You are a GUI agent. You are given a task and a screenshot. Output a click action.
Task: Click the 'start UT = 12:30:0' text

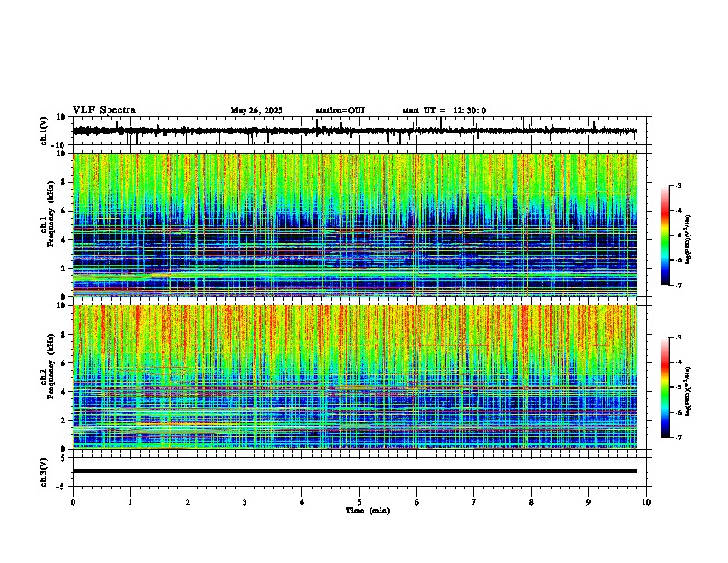click(444, 110)
